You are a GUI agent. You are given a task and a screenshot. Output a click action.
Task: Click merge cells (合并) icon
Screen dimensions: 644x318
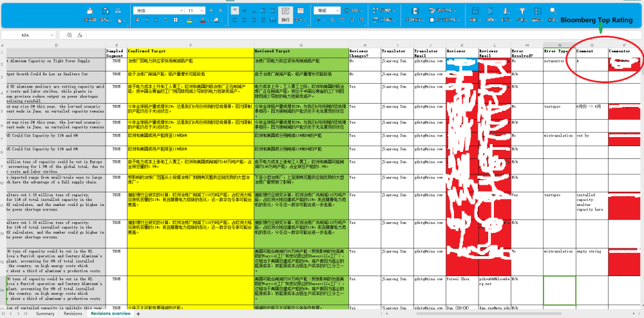pyautogui.click(x=301, y=11)
